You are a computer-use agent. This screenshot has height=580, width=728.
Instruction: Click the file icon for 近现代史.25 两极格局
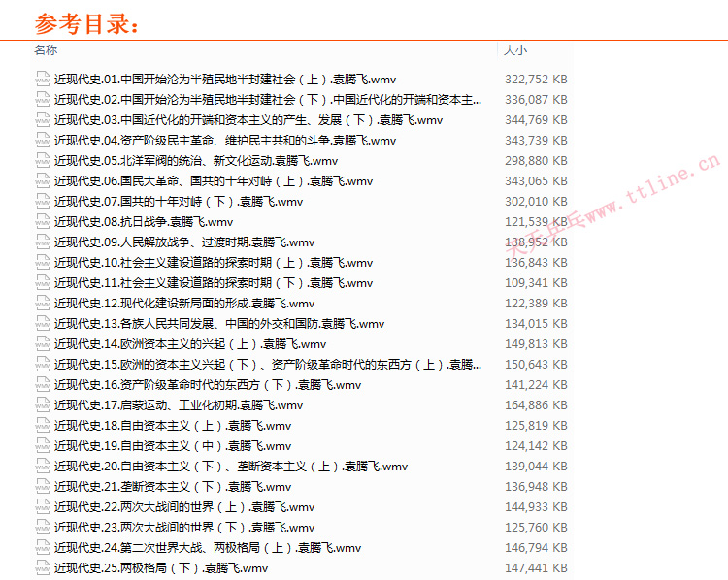coord(41,568)
